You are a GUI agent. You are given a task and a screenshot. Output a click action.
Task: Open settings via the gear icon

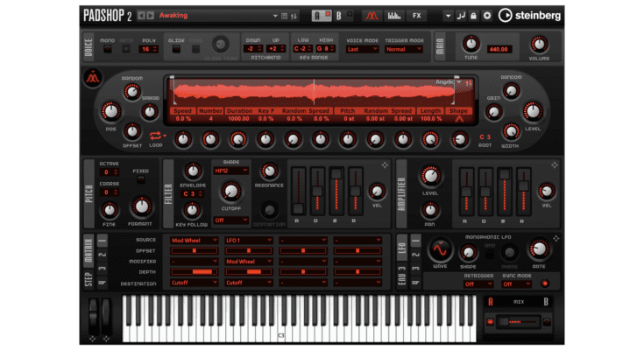pos(485,16)
